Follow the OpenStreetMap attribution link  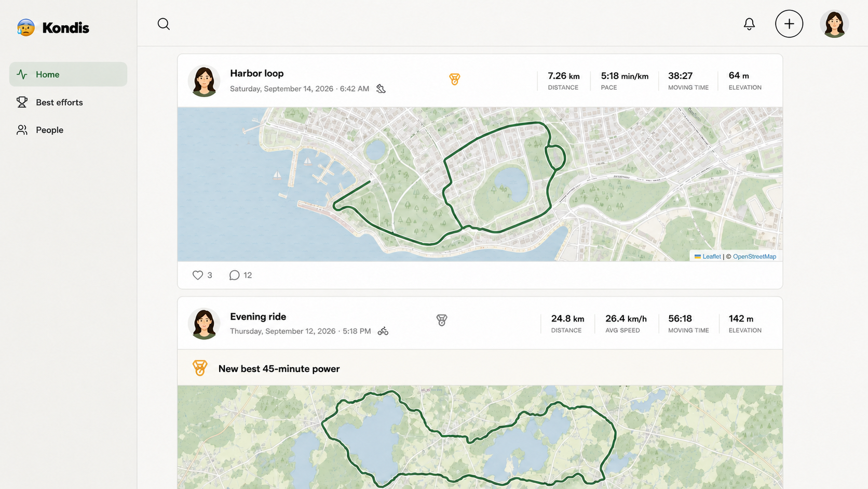point(754,257)
